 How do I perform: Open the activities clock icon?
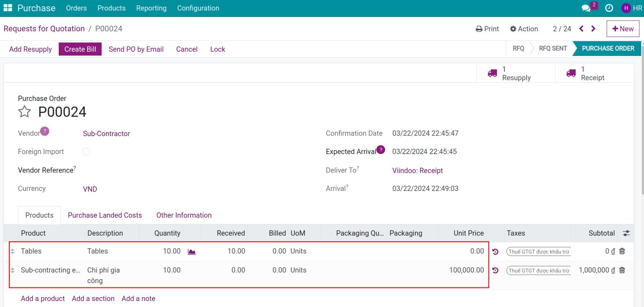click(x=609, y=8)
